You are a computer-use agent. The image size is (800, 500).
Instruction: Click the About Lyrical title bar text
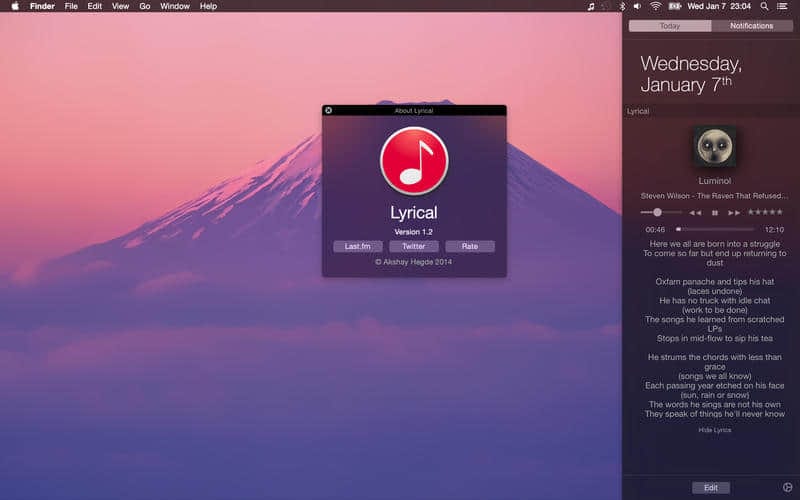coord(414,110)
